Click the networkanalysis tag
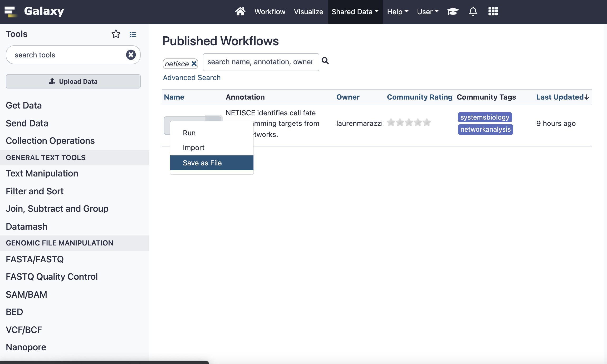This screenshot has width=607, height=364. 485,130
